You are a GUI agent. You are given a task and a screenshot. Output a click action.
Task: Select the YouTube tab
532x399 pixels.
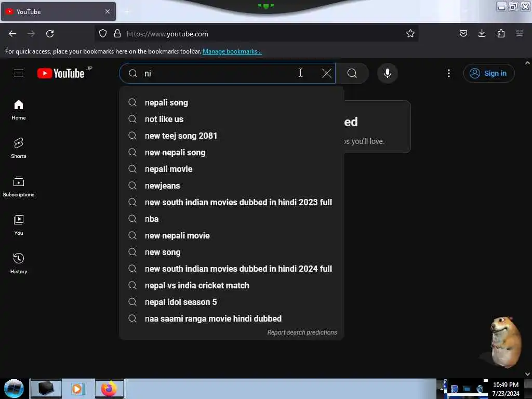pyautogui.click(x=58, y=11)
